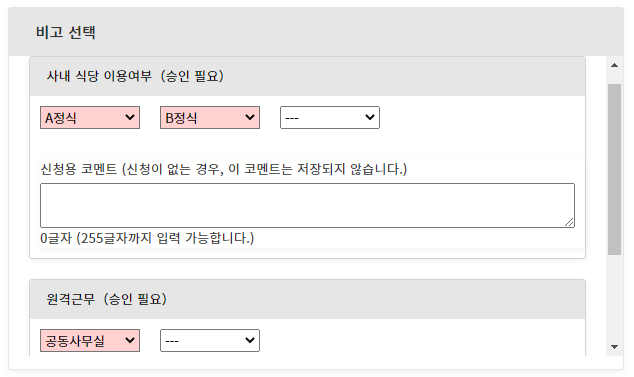
Task: Open the A정식 meal dropdown
Action: 90,118
